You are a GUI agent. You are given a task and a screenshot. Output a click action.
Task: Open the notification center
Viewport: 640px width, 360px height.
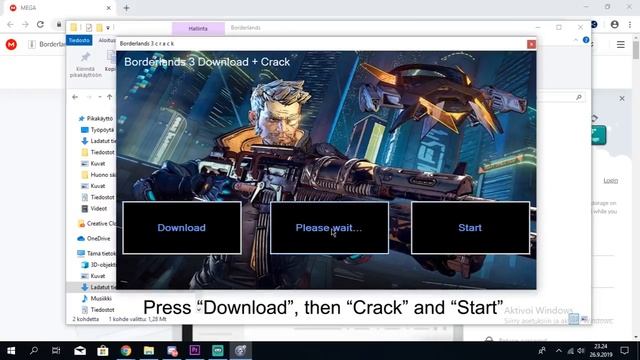(624, 351)
